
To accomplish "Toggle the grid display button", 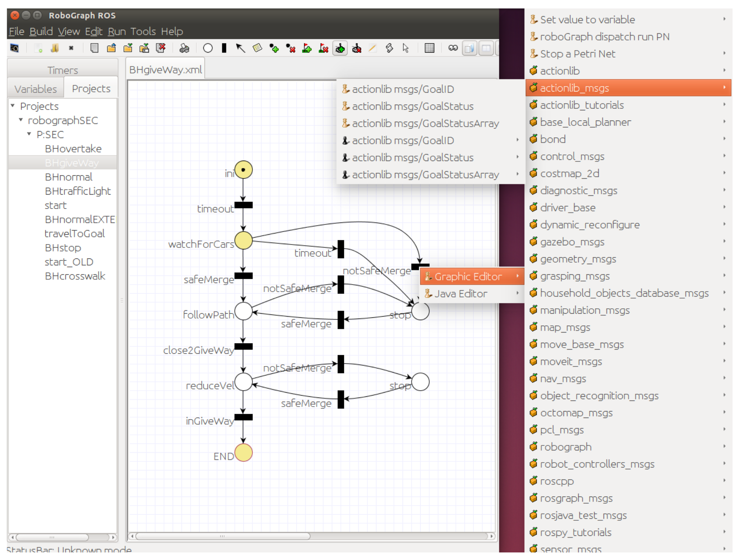I will pos(429,48).
